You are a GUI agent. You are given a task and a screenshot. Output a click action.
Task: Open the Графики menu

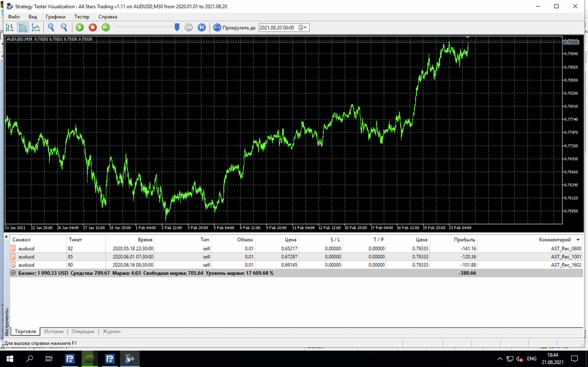point(55,17)
